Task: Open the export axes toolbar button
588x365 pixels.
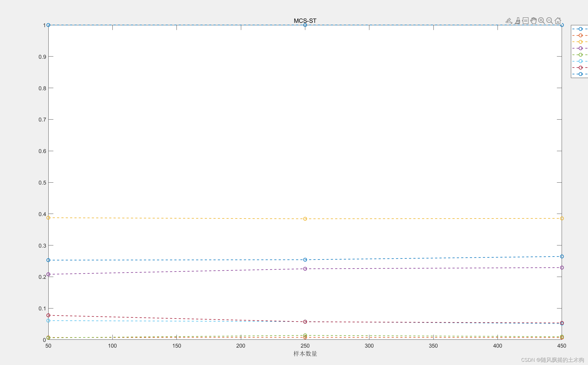Action: click(x=509, y=21)
